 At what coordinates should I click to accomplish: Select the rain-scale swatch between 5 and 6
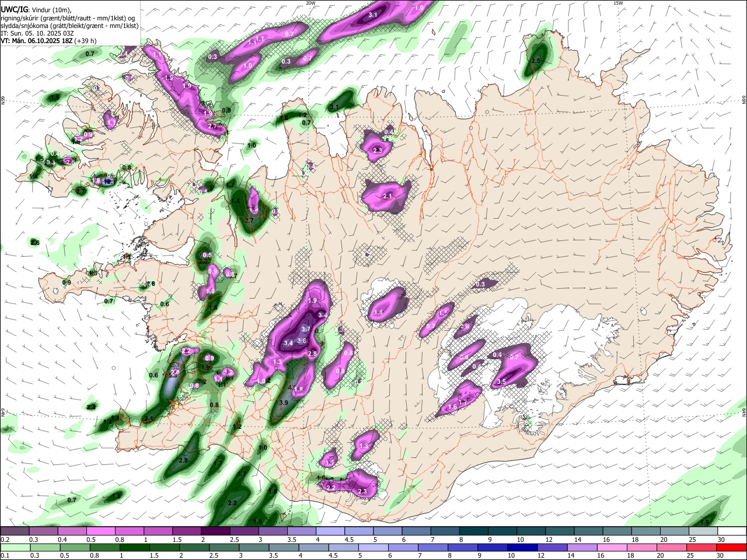click(x=373, y=548)
